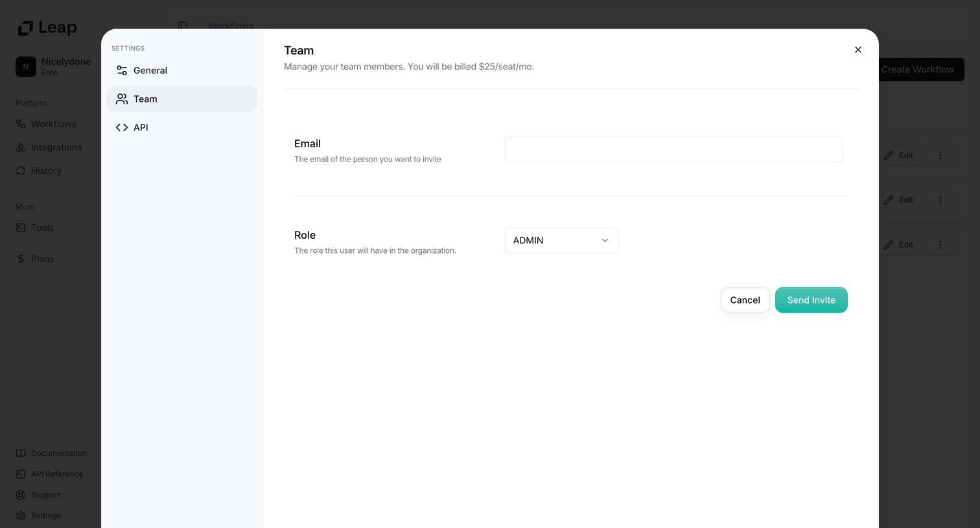Viewport: 980px width, 528px height.
Task: Toggle the sidebar panel icon
Action: (x=183, y=26)
